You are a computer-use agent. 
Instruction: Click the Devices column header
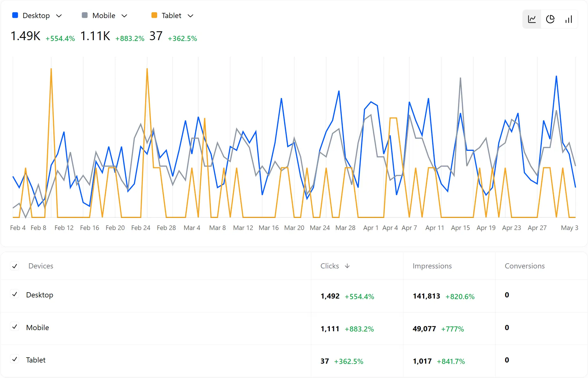pos(41,266)
